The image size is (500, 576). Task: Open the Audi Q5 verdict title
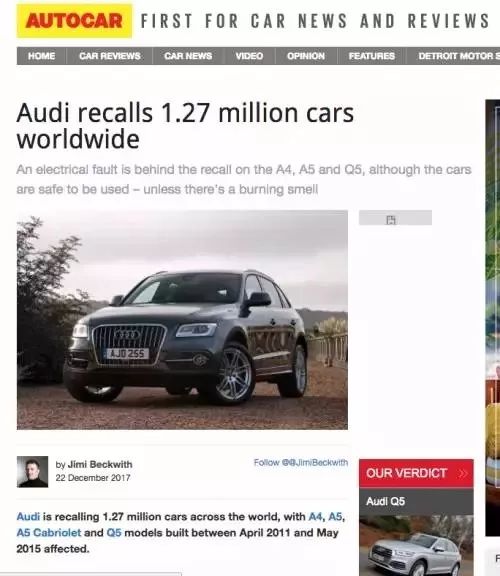[385, 501]
